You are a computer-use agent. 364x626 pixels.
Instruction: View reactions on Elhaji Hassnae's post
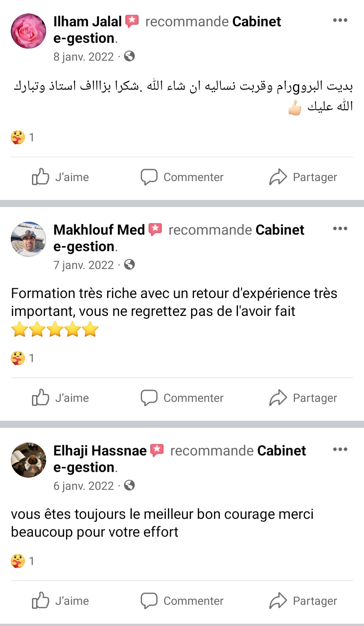click(22, 561)
